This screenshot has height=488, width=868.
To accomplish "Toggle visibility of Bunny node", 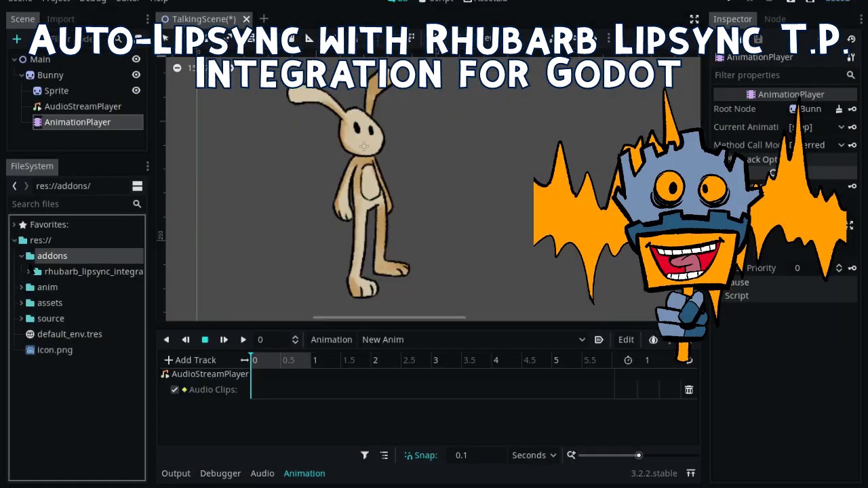I will coord(136,75).
